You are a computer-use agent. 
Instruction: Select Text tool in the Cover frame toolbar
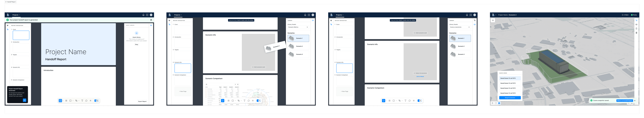(82, 101)
